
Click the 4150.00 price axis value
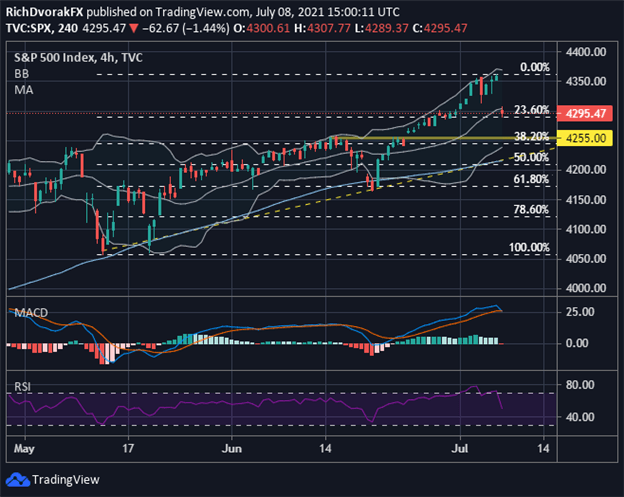(x=586, y=199)
